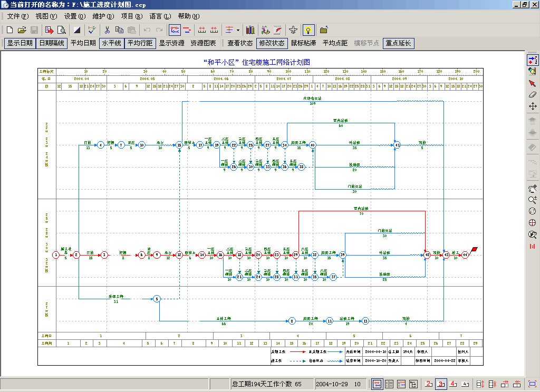
Task: Toggle the 修改状态 button
Action: click(x=272, y=43)
